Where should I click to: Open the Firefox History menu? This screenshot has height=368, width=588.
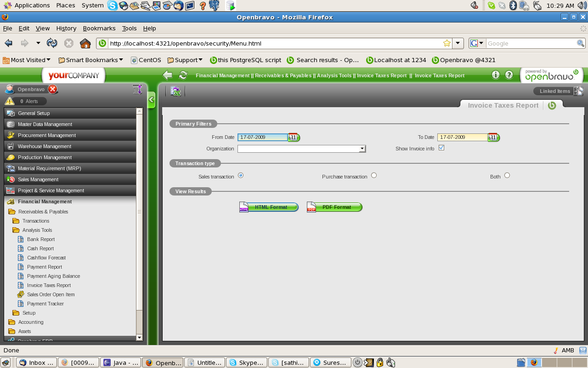(x=66, y=28)
